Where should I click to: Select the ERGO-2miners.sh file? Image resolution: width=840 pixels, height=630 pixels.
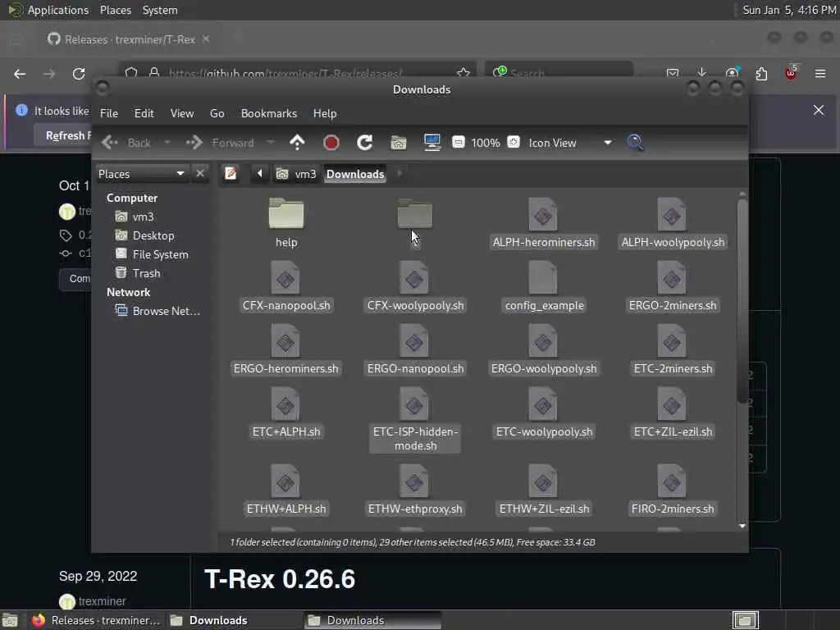click(x=673, y=286)
